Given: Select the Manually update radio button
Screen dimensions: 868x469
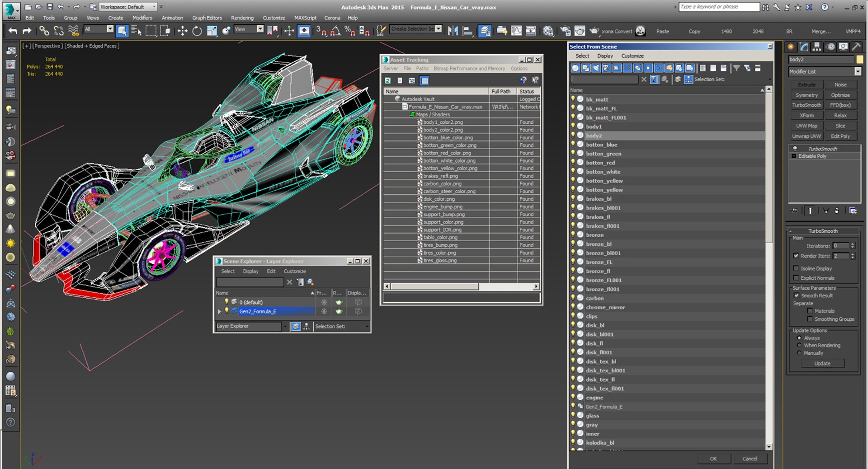Looking at the screenshot, I should pyautogui.click(x=799, y=353).
